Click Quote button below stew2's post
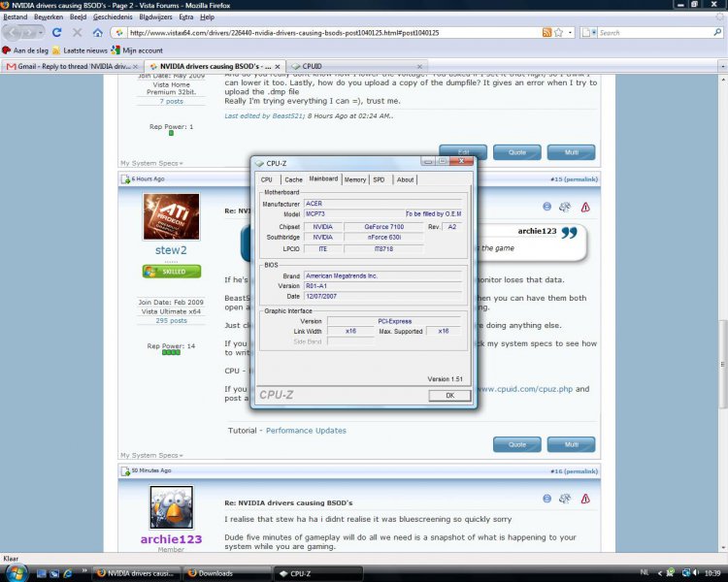The image size is (728, 582). (x=516, y=444)
